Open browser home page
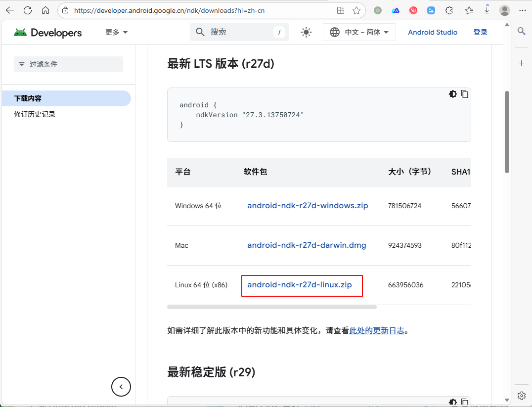The width and height of the screenshot is (532, 407). pyautogui.click(x=45, y=10)
